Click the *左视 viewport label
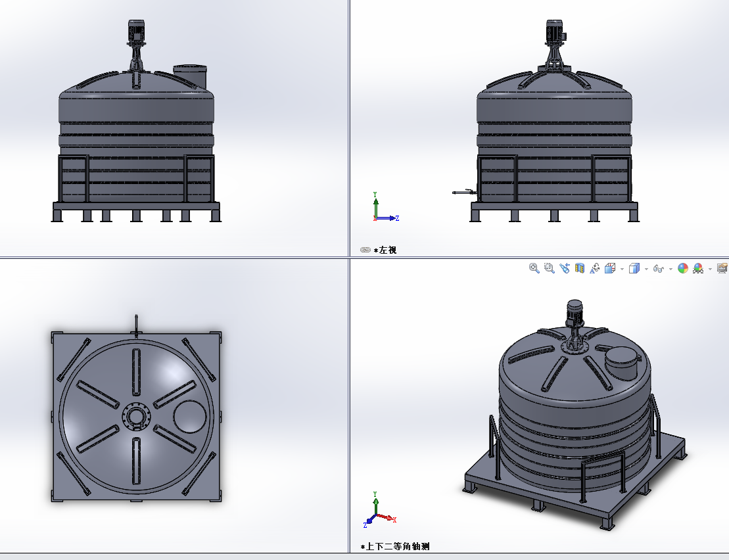This screenshot has width=729, height=560. pos(385,250)
